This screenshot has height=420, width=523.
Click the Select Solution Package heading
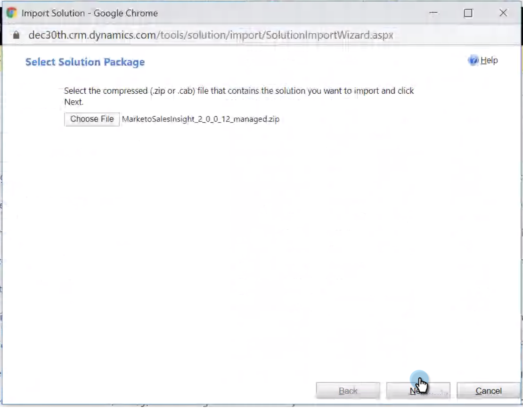(85, 62)
